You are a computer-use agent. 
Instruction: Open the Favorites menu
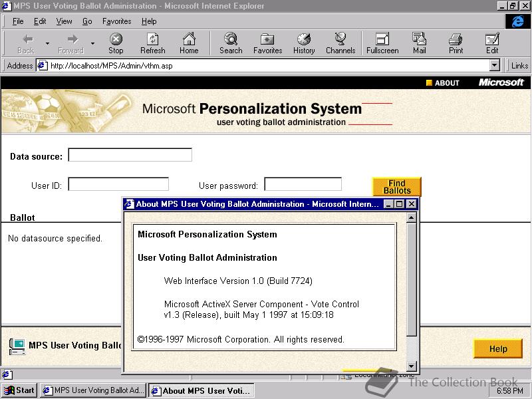(x=117, y=21)
